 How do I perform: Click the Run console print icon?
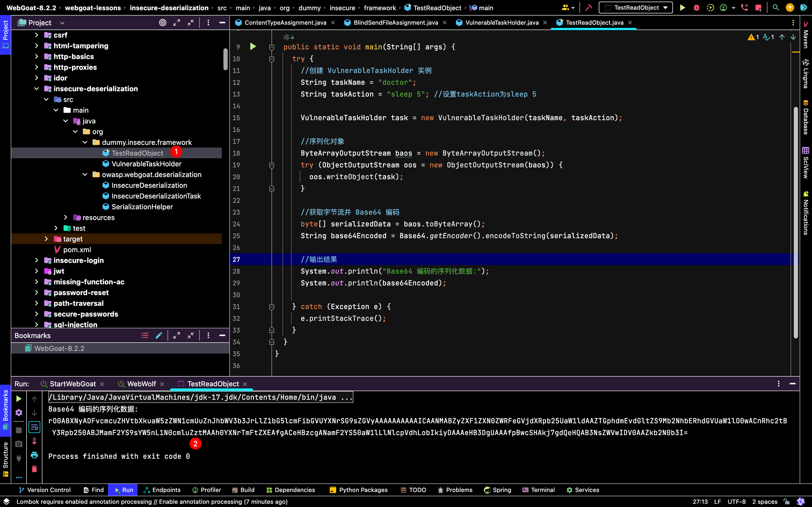click(x=34, y=455)
